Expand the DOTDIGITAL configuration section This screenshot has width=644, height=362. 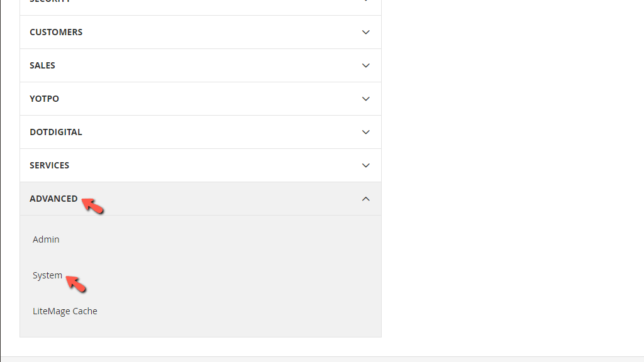coord(365,132)
